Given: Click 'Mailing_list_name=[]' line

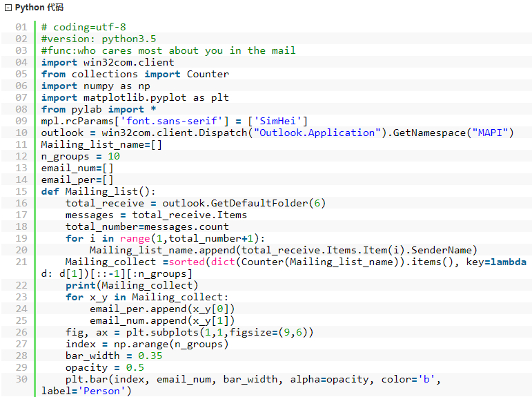Looking at the screenshot, I should pyautogui.click(x=101, y=145).
